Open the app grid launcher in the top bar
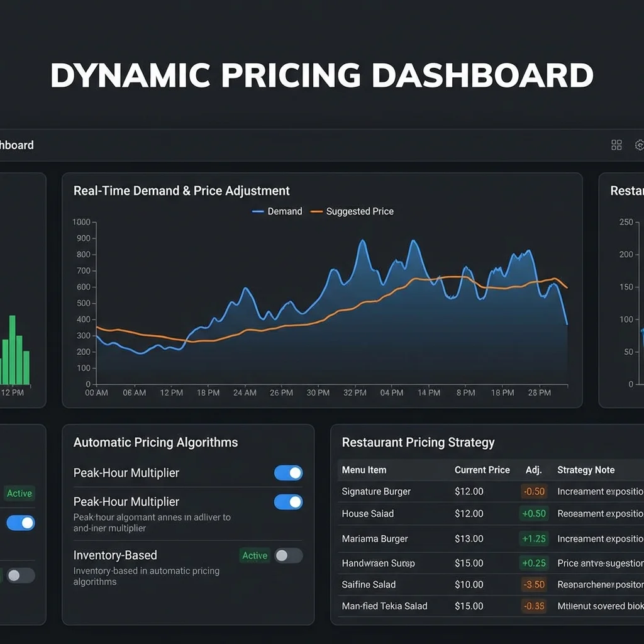Image resolution: width=644 pixels, height=644 pixels. point(616,145)
